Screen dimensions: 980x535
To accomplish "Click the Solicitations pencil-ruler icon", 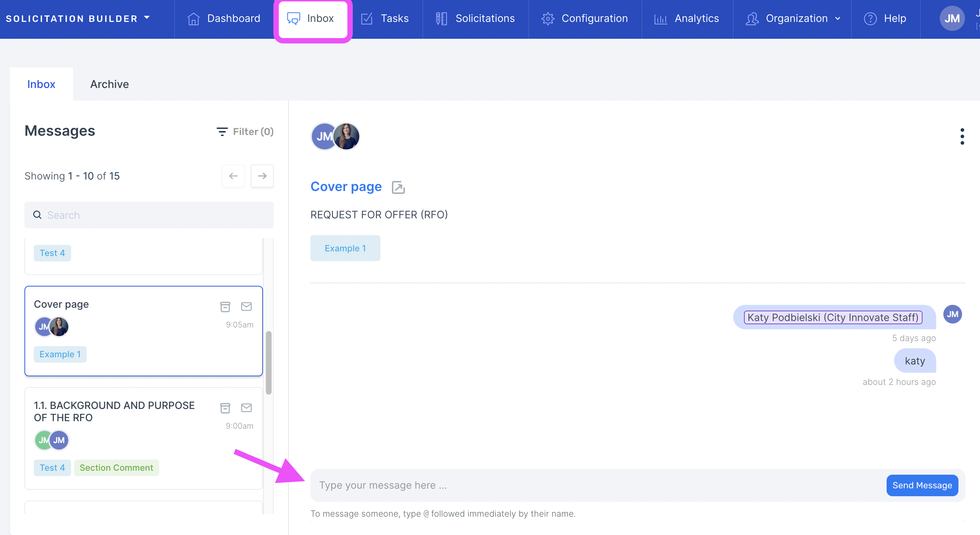I will tap(441, 18).
